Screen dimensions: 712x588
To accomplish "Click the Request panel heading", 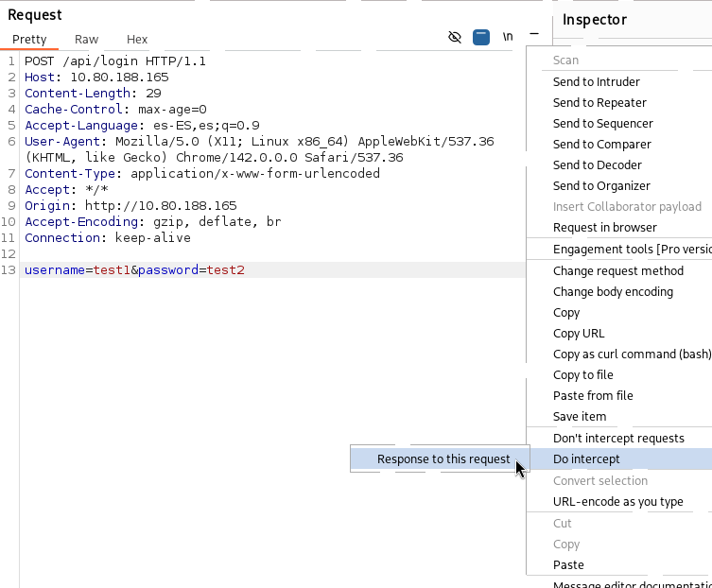I will pyautogui.click(x=34, y=15).
